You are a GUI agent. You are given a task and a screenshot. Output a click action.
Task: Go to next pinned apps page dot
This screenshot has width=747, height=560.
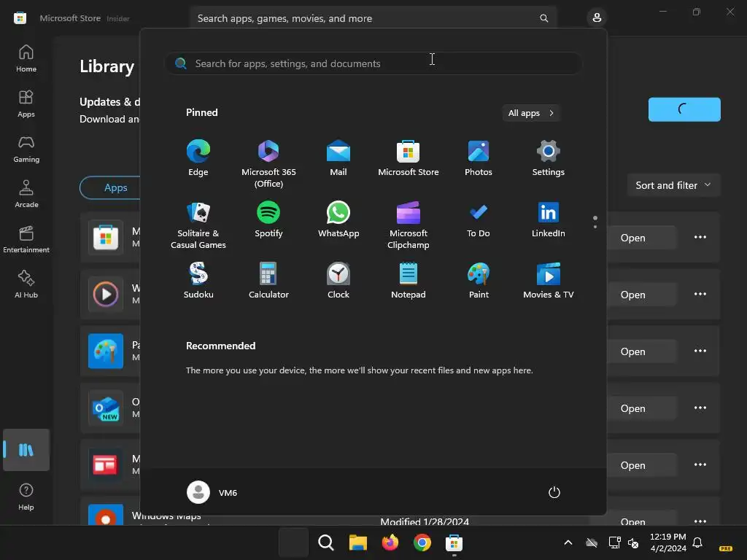click(595, 227)
